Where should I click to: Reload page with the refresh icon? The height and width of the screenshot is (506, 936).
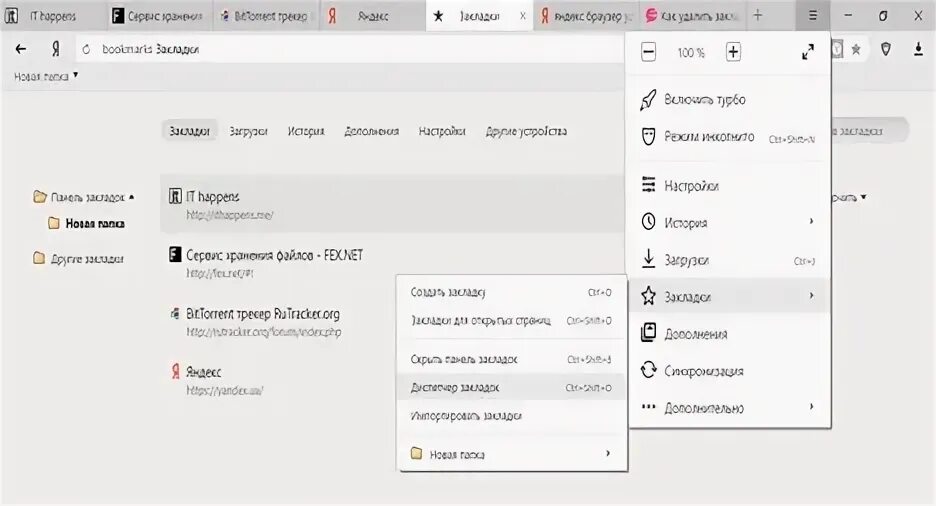pyautogui.click(x=87, y=50)
